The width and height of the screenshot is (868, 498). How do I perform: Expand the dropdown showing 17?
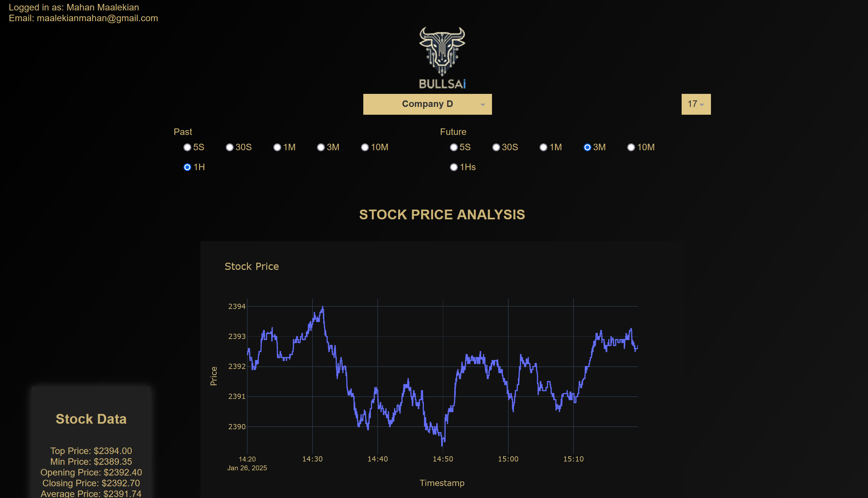(x=696, y=104)
